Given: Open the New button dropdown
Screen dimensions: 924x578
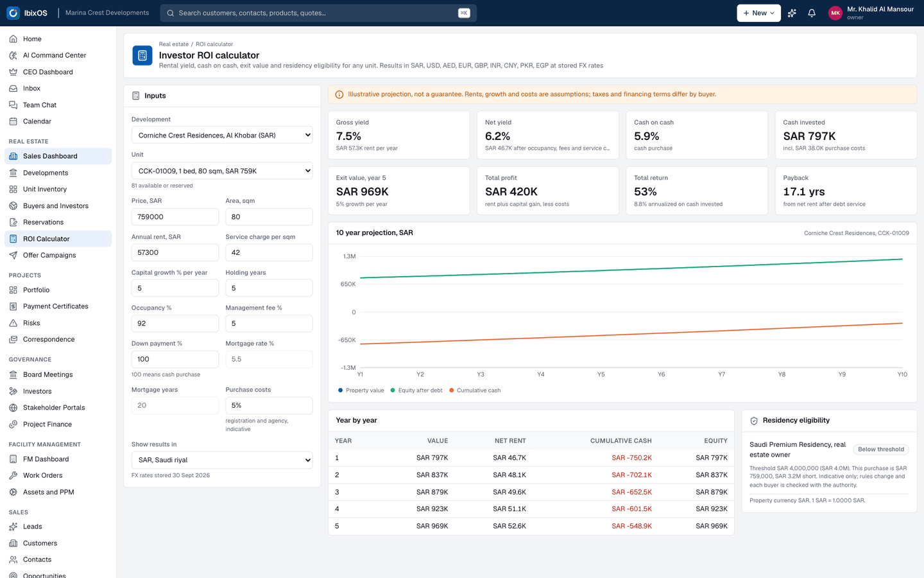Looking at the screenshot, I should (758, 13).
